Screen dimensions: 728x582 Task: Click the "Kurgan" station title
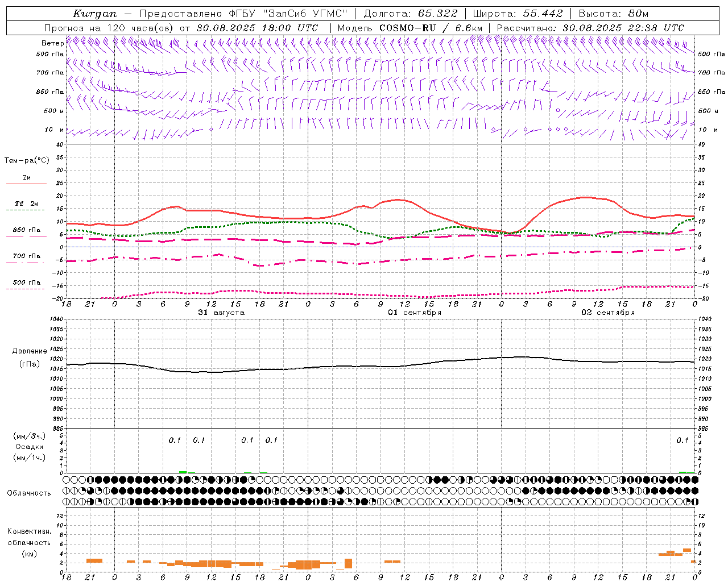(95, 14)
